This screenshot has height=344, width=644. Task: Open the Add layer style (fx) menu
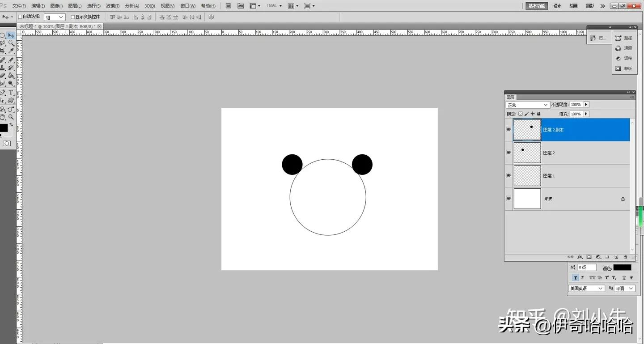pos(580,257)
